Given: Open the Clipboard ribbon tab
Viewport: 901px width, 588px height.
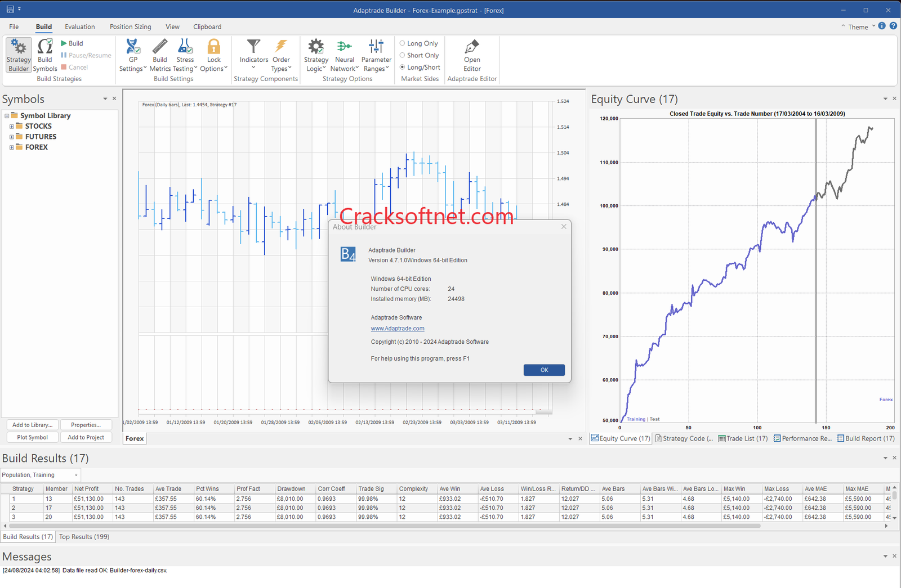Looking at the screenshot, I should (x=207, y=26).
